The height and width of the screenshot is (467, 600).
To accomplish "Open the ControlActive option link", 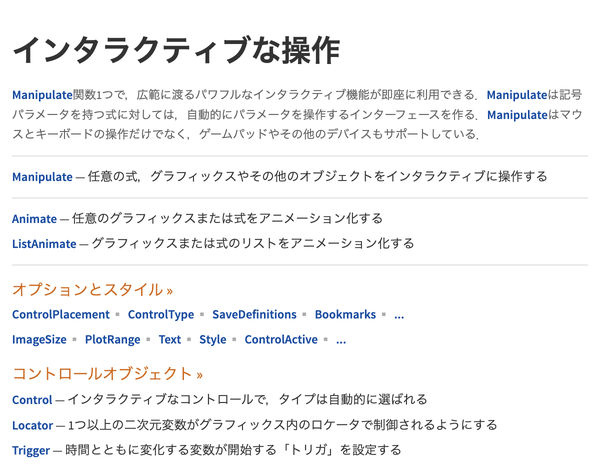I will coord(281,340).
